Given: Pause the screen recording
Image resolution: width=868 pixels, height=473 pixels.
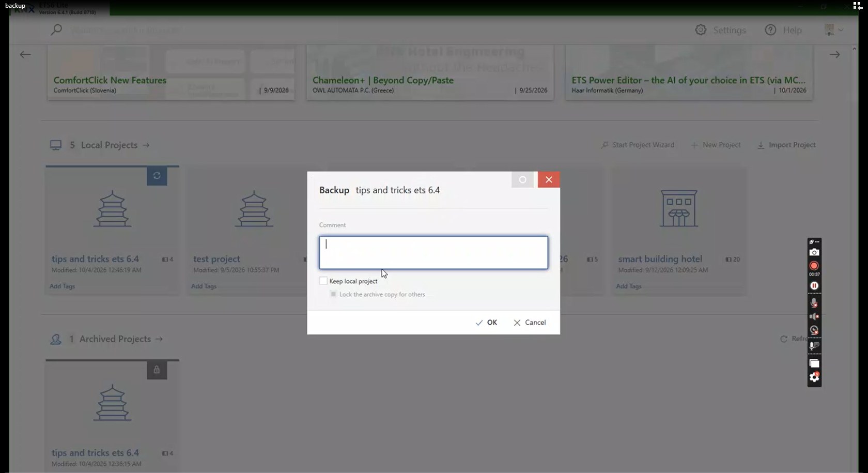Looking at the screenshot, I should pos(814,286).
